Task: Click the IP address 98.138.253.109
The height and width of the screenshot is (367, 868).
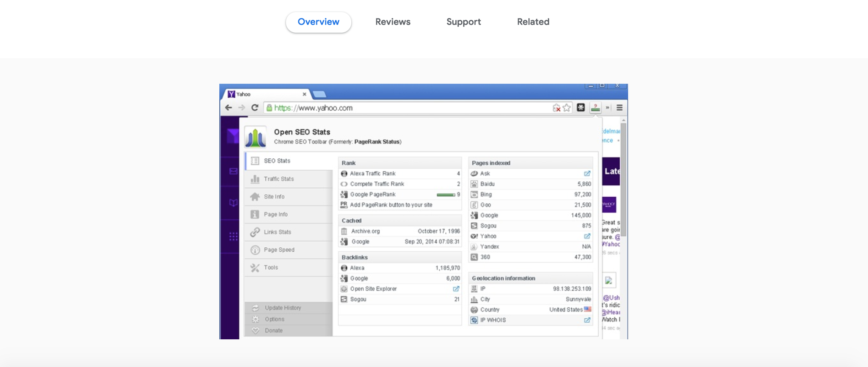Action: [x=572, y=289]
